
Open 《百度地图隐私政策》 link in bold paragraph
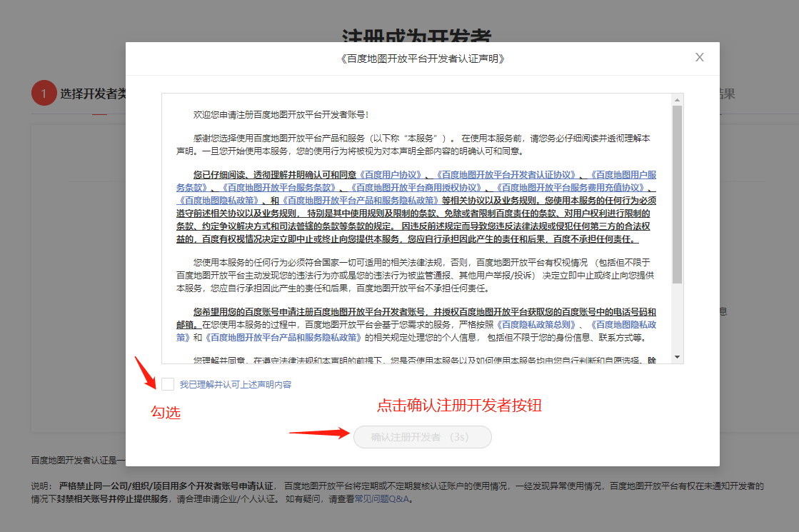(x=219, y=200)
